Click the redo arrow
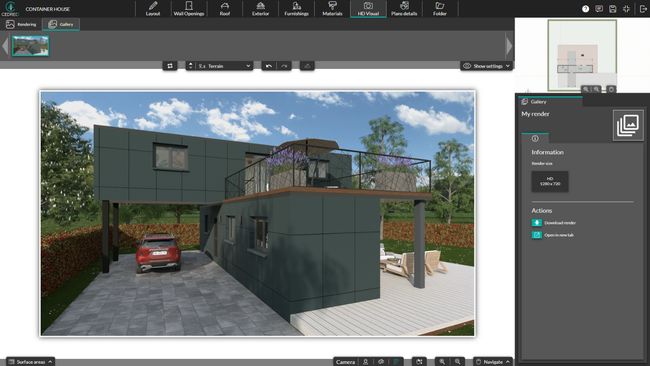This screenshot has width=650, height=366. [284, 66]
